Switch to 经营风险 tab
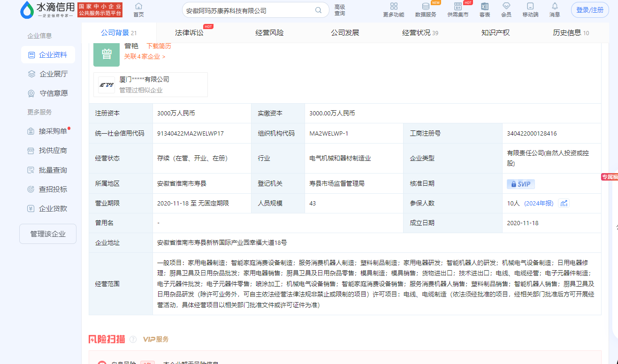Viewport: 618px width, 364px height. tap(269, 33)
